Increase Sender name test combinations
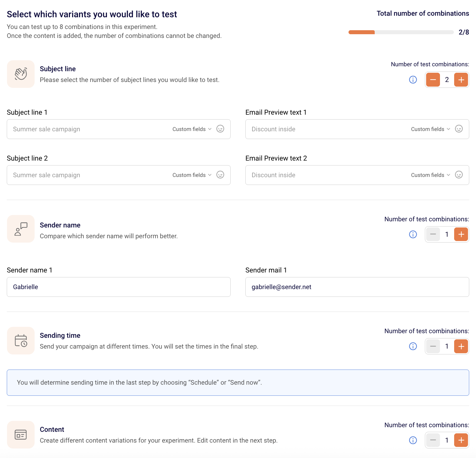The image size is (476, 458). (x=461, y=235)
